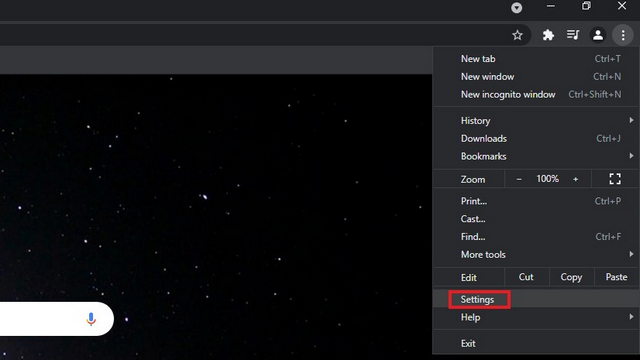Open a New incognito window
This screenshot has height=360, width=640.
click(535, 95)
